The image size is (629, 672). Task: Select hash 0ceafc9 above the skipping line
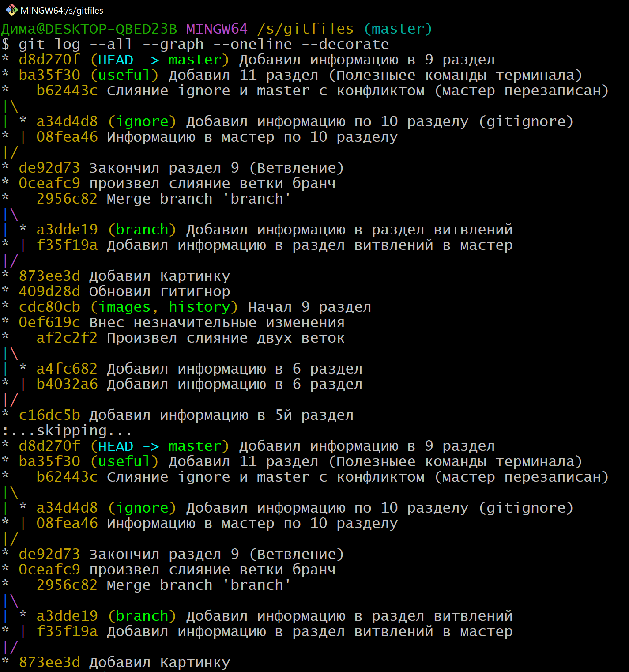49,183
